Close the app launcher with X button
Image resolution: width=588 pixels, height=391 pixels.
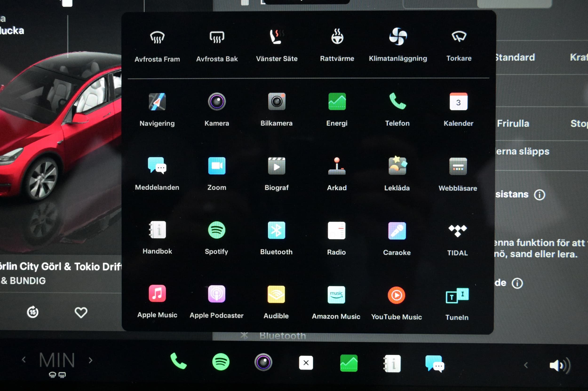(306, 363)
